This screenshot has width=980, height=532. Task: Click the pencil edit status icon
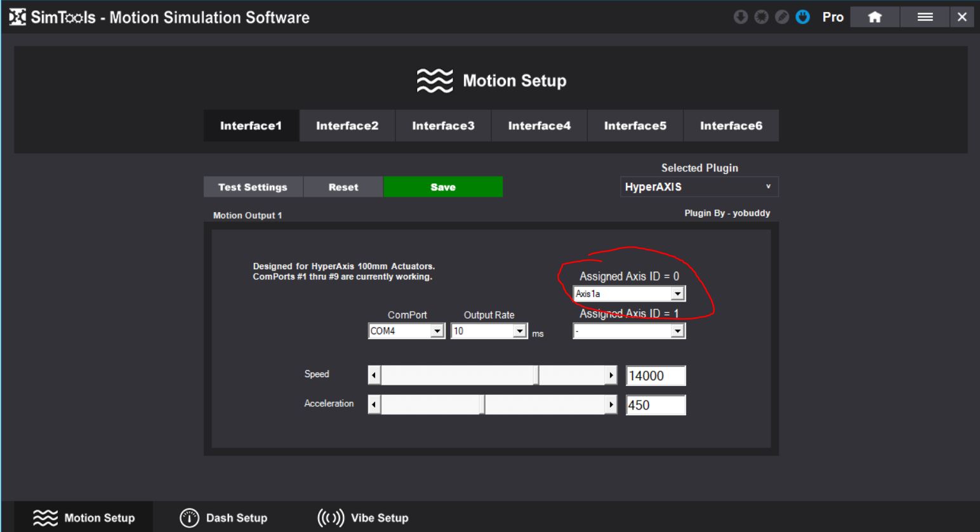[x=782, y=17]
